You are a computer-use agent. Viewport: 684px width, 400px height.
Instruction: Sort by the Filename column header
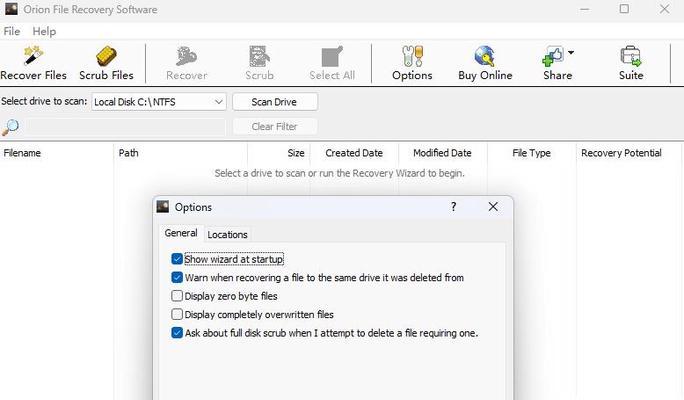click(x=57, y=153)
